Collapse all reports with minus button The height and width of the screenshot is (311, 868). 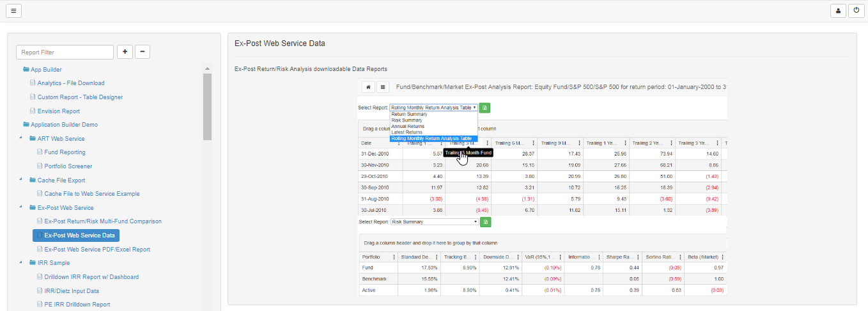pyautogui.click(x=143, y=52)
